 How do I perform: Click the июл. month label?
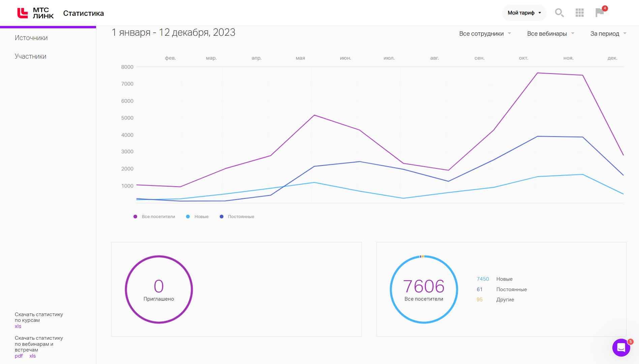tap(389, 58)
